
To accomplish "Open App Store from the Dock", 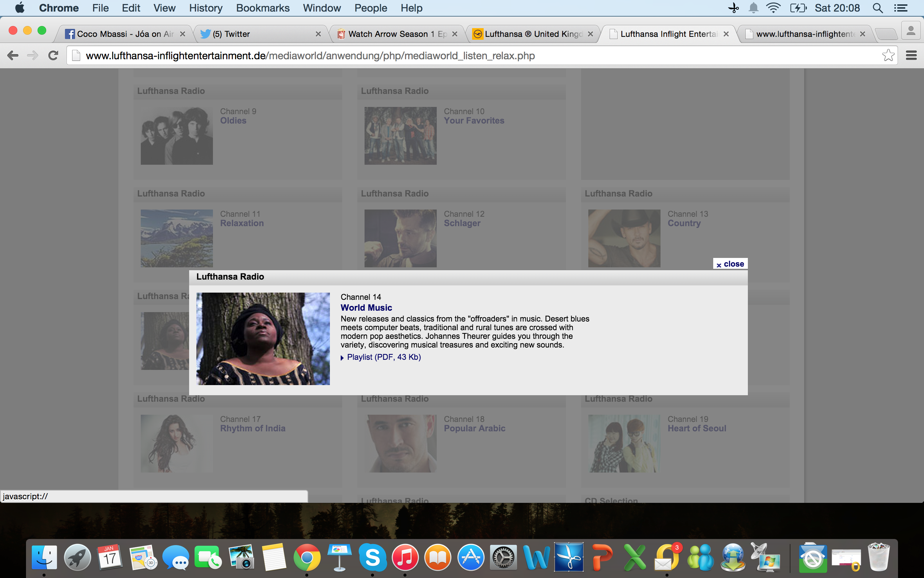I will (x=470, y=557).
